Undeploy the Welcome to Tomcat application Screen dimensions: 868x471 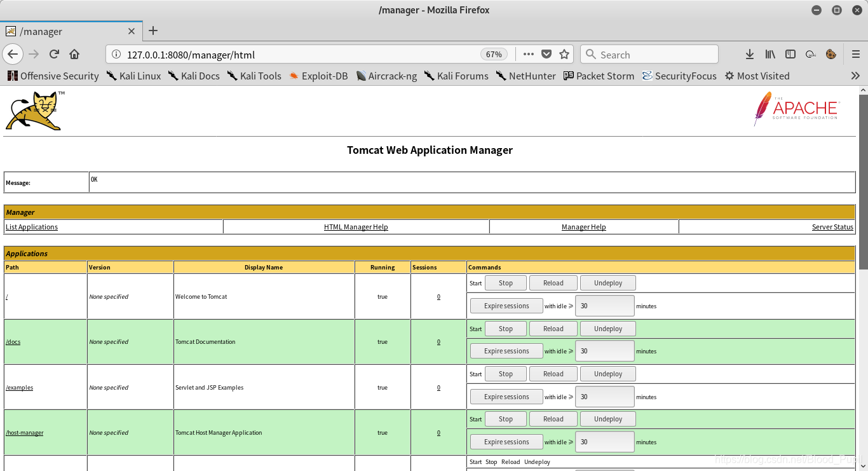pyautogui.click(x=608, y=283)
